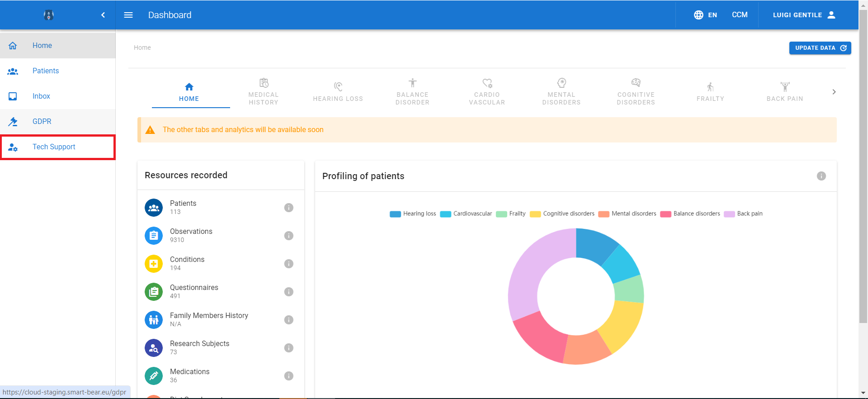Screen dimensions: 868x399
Task: Open Patients in the sidebar
Action: [x=58, y=71]
